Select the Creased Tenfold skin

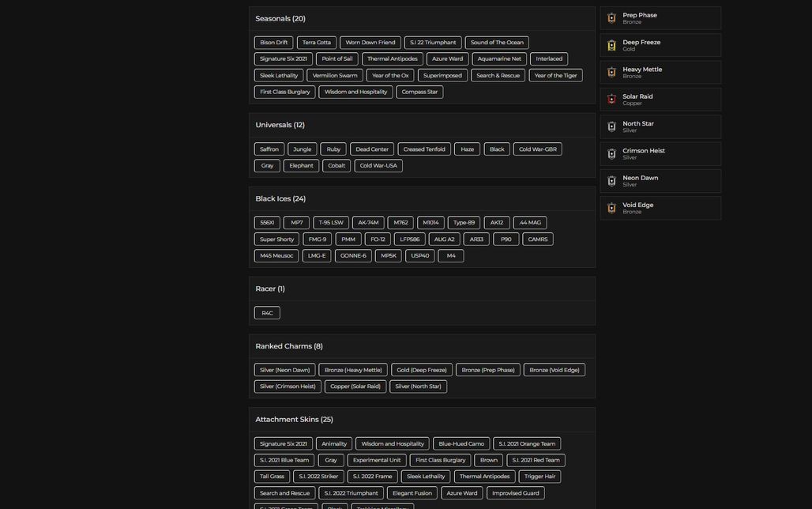424,149
